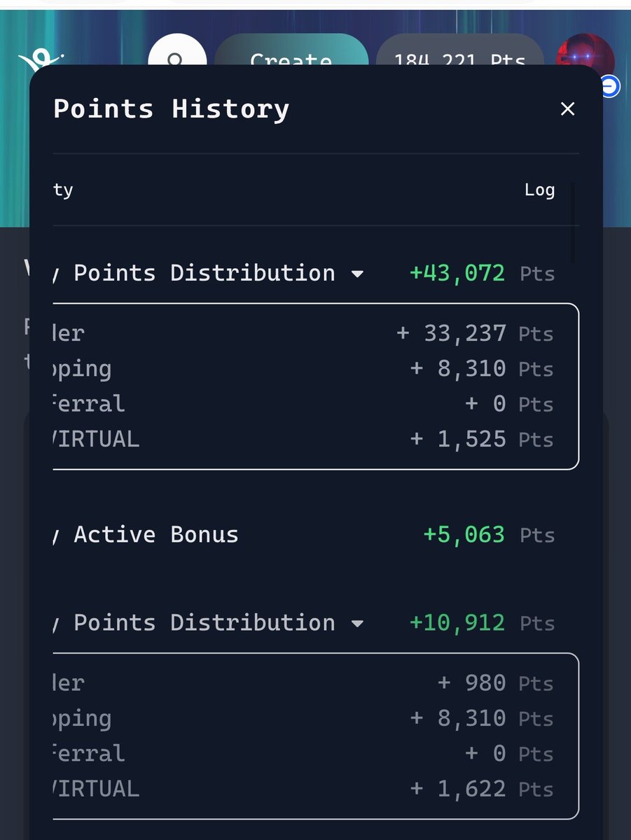Click the blue badge beside the avatar
Screen dimensions: 631x840
point(610,87)
